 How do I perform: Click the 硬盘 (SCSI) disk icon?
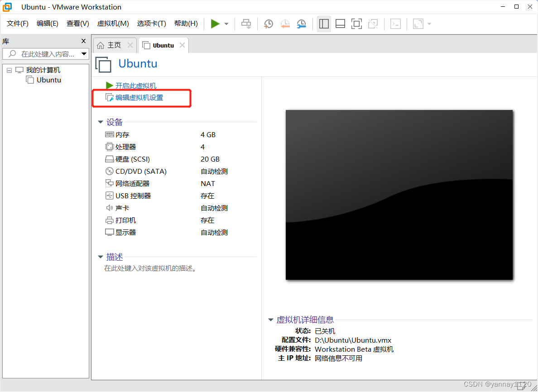click(x=110, y=159)
